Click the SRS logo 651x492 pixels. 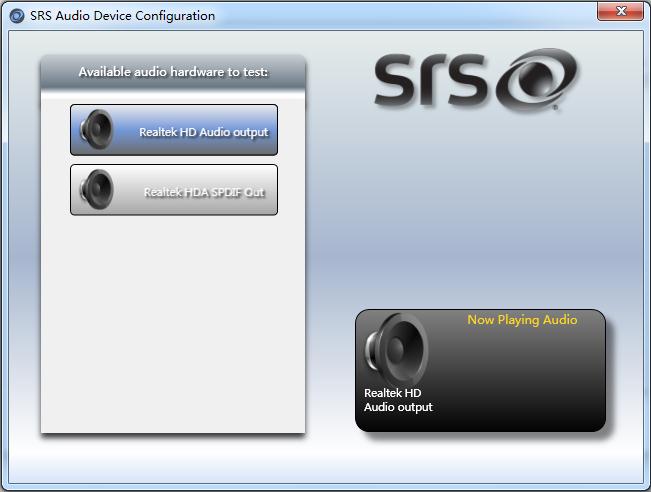click(x=475, y=81)
